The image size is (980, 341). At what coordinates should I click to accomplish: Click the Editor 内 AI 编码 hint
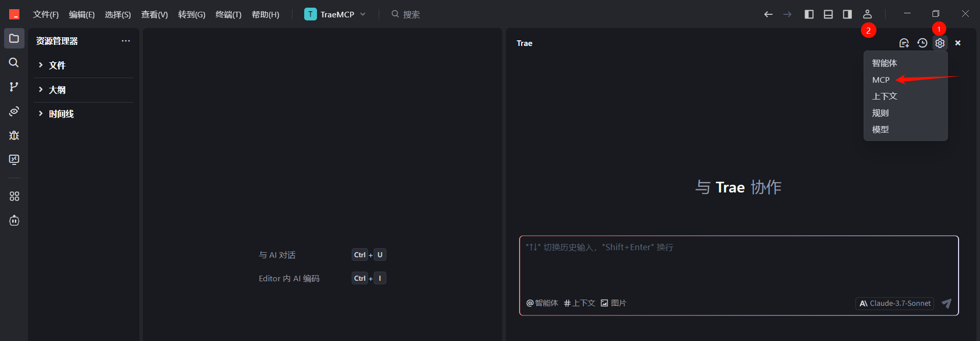(289, 278)
